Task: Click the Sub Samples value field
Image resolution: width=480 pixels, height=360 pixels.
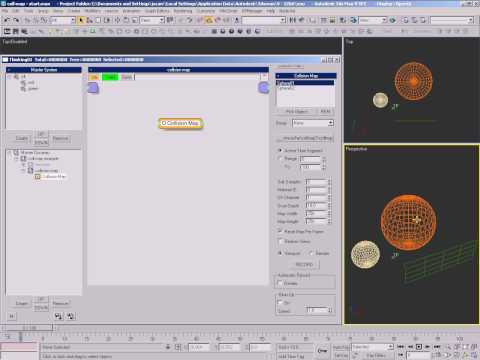Action: tap(316, 182)
